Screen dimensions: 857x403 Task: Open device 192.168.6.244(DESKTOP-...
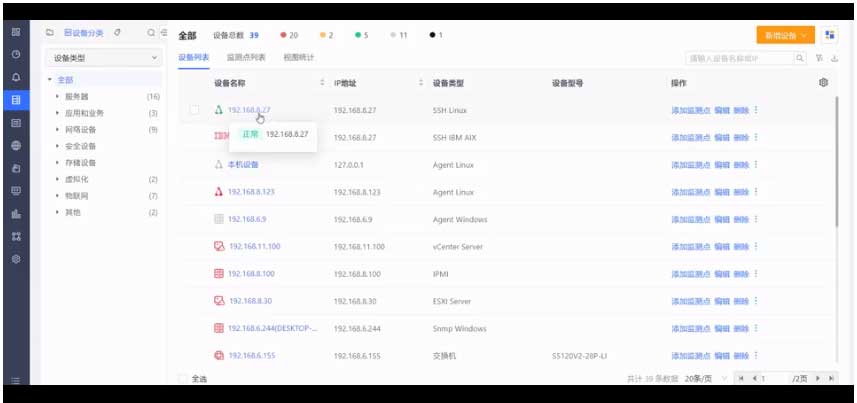click(273, 329)
